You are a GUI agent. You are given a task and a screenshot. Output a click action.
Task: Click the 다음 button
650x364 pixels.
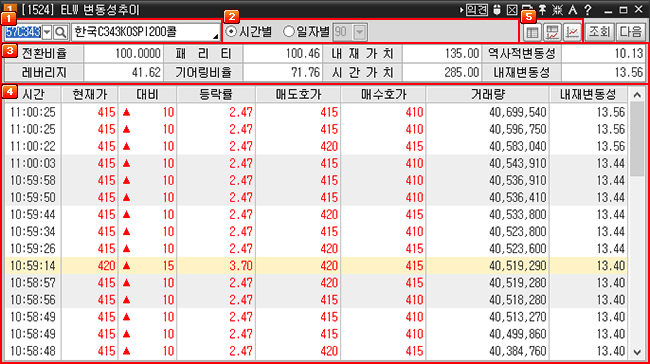pos(631,32)
